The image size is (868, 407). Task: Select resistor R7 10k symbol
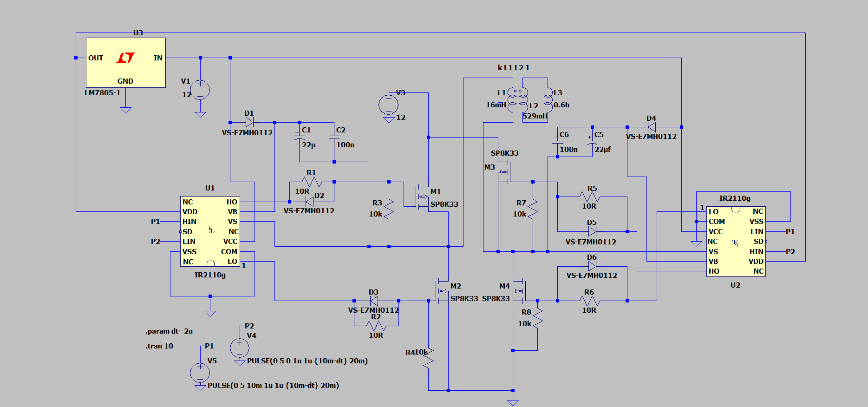point(533,209)
